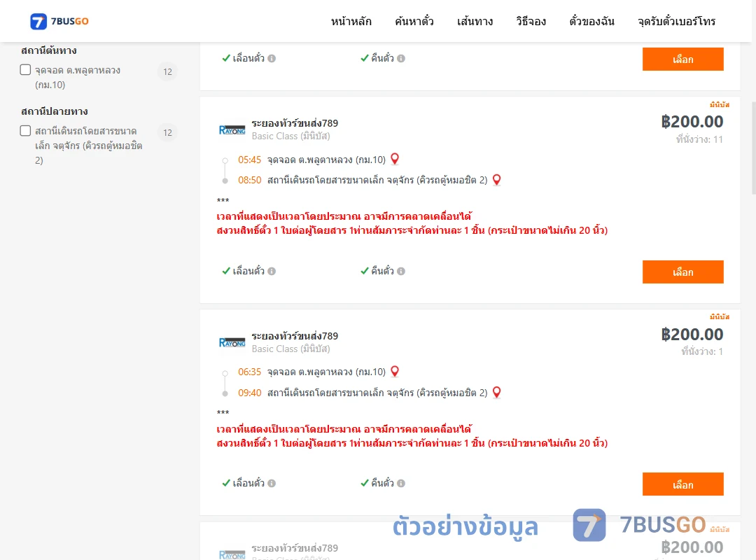Screen dimensions: 756x560
Task: Click ระยองทัวร์ขนส่ง789 title in 06:35 card
Action: click(295, 336)
